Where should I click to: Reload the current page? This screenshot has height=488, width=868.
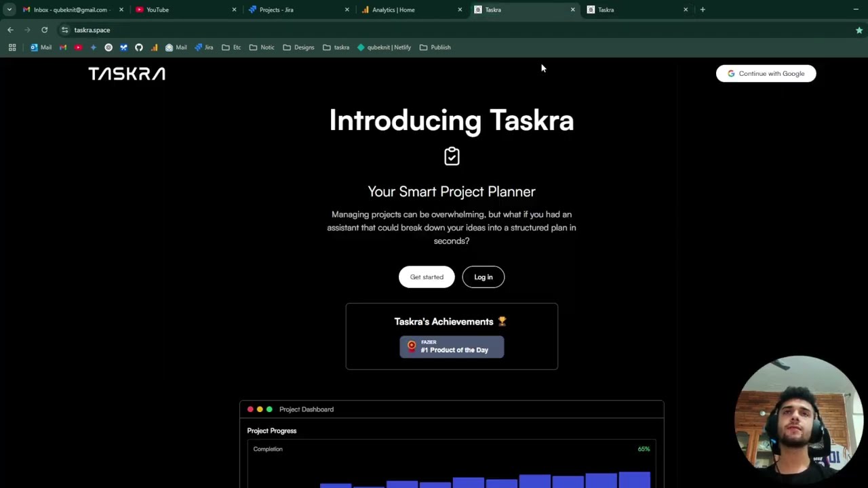[45, 30]
